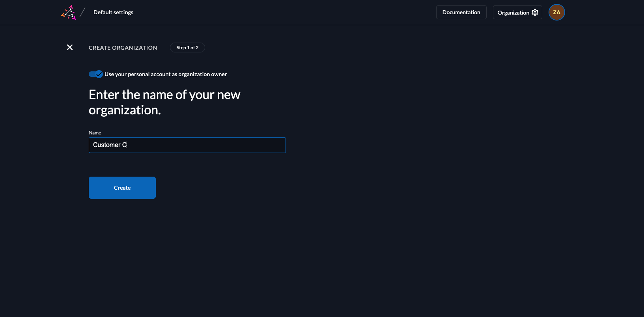Screen dimensions: 644x317
Task: Close the Create Organization wizard with X
Action: (70, 47)
